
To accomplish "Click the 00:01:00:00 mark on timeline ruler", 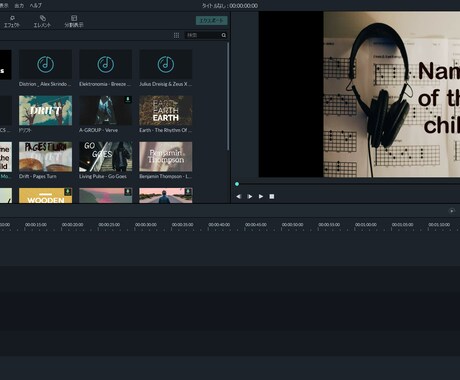I will (x=366, y=225).
